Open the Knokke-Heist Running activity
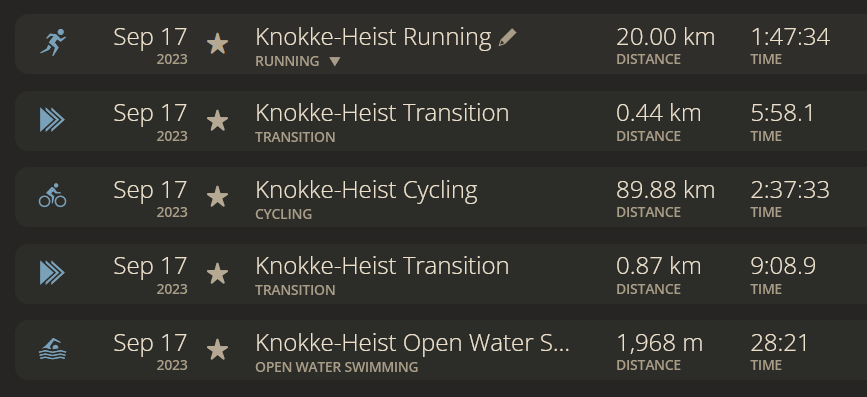The width and height of the screenshot is (867, 397). [373, 37]
